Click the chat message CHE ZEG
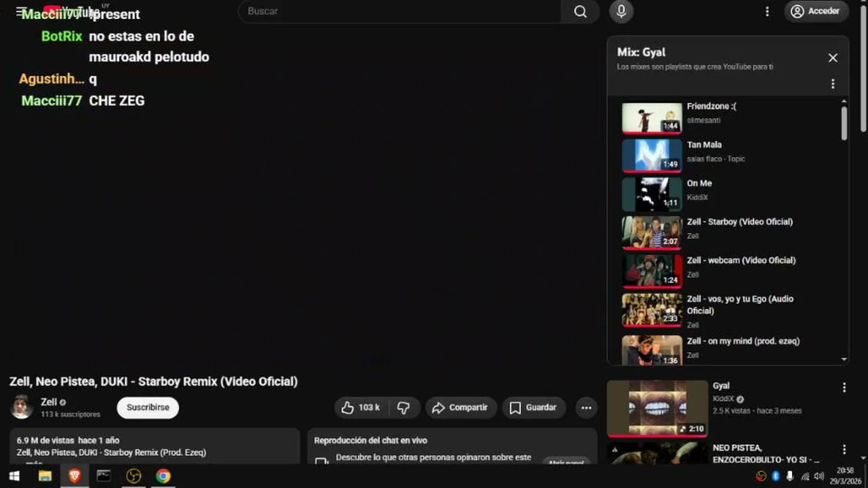This screenshot has width=868, height=488. tap(117, 101)
